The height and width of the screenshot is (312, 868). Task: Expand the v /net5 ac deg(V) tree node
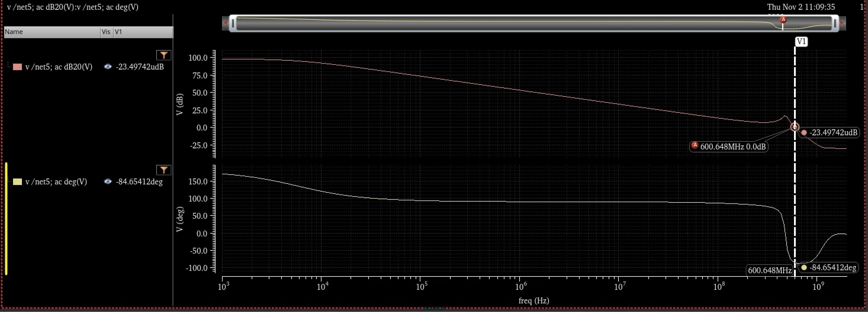(x=9, y=180)
